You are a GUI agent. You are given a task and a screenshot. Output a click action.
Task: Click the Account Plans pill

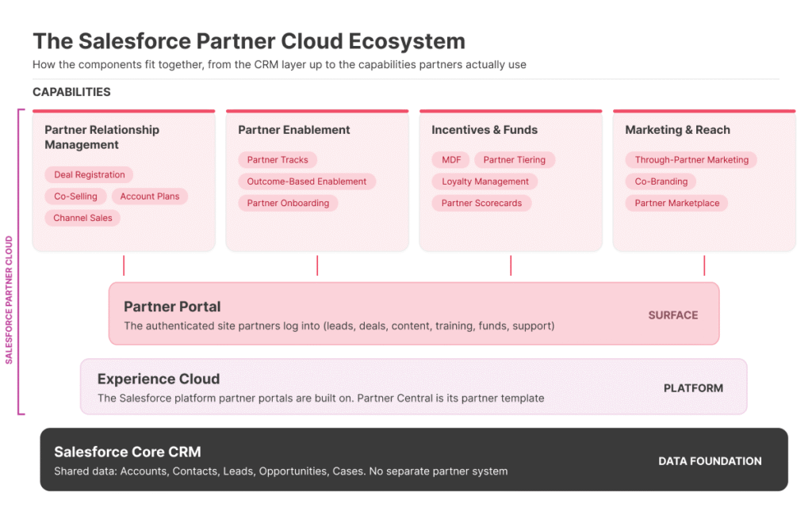150,197
